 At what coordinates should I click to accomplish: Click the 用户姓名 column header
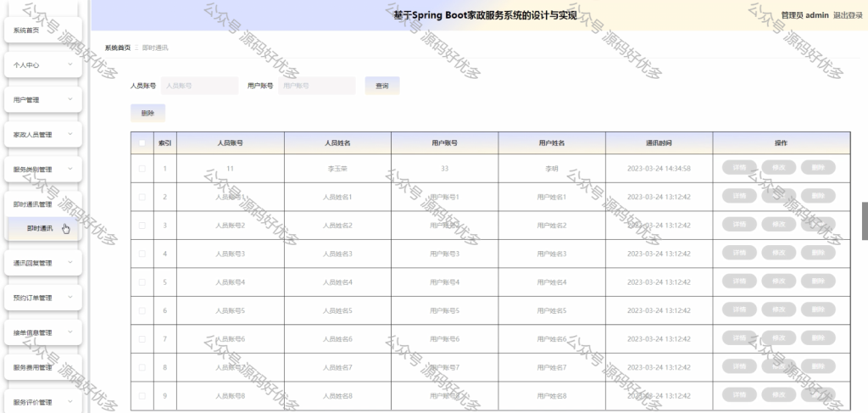click(x=552, y=142)
